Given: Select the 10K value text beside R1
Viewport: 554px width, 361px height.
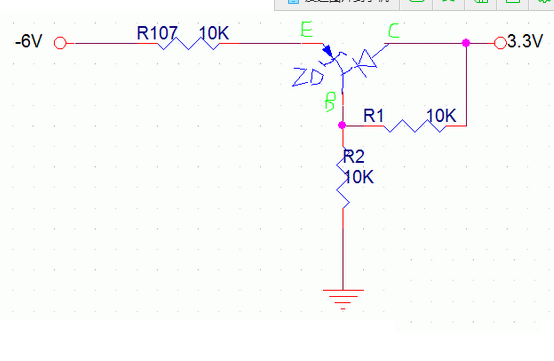Looking at the screenshot, I should pos(441,116).
